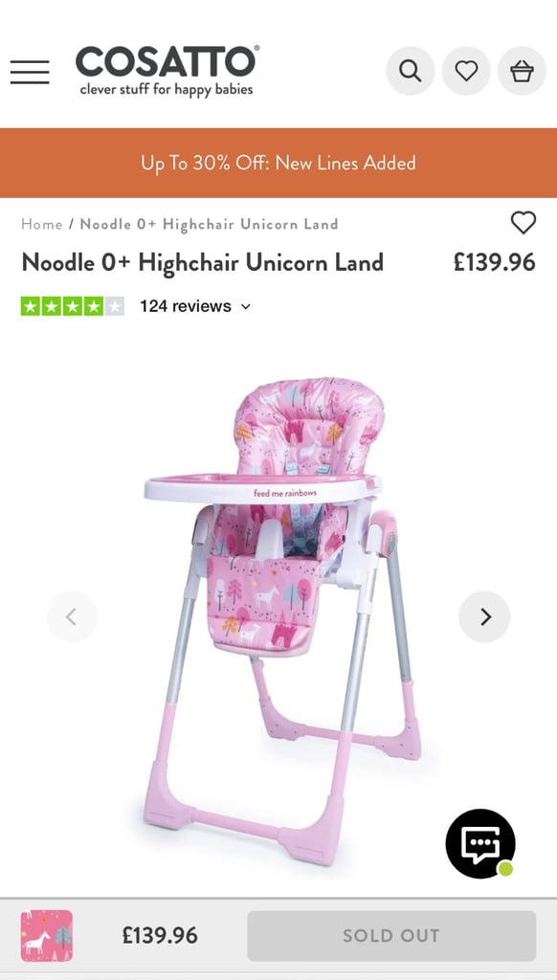
Task: Show next product image arrow
Action: pyautogui.click(x=484, y=617)
